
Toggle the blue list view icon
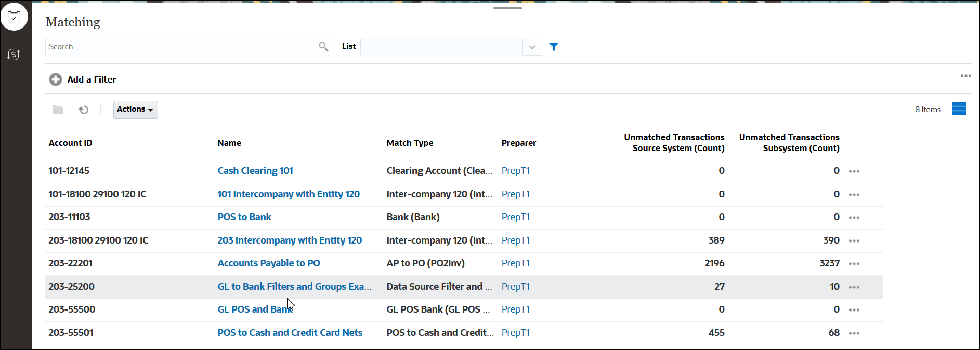click(x=959, y=109)
